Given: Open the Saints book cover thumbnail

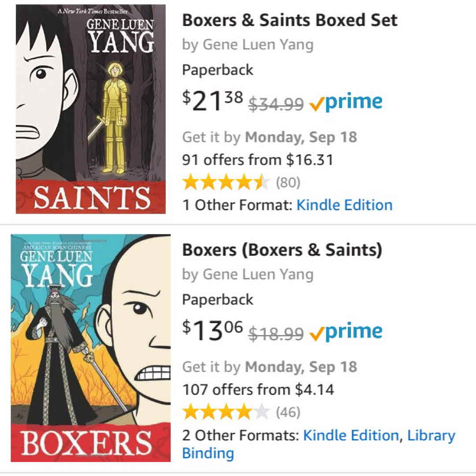Looking at the screenshot, I should [91, 109].
